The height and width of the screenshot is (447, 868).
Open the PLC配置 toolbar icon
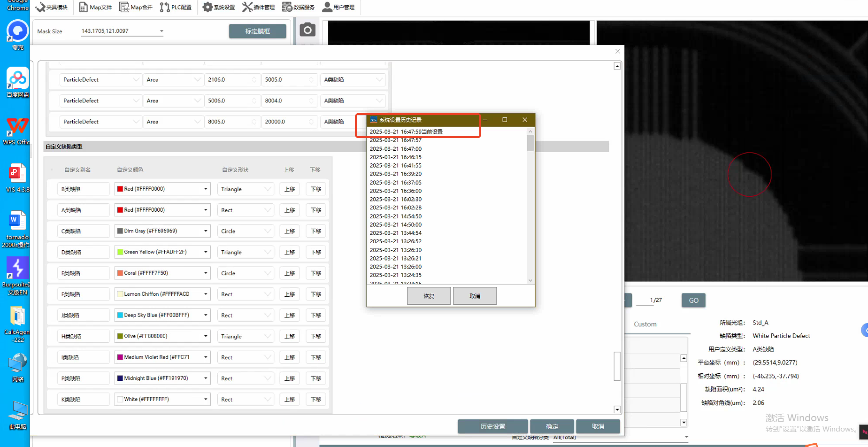pyautogui.click(x=176, y=7)
